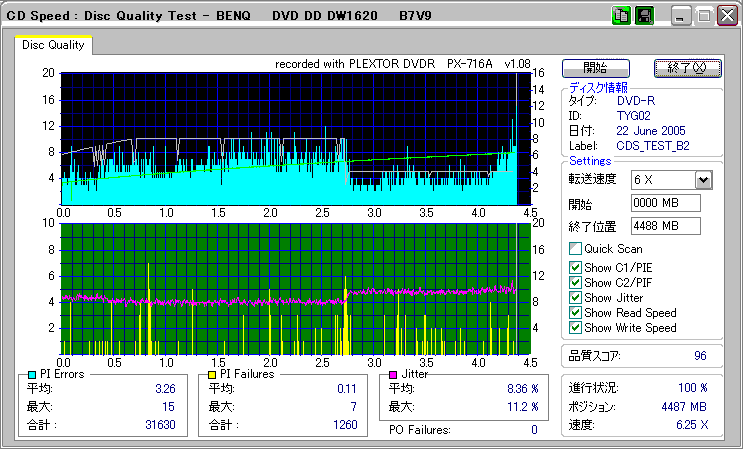The width and height of the screenshot is (743, 449).
Task: Close the Disc Quality Test window
Action: 727,16
